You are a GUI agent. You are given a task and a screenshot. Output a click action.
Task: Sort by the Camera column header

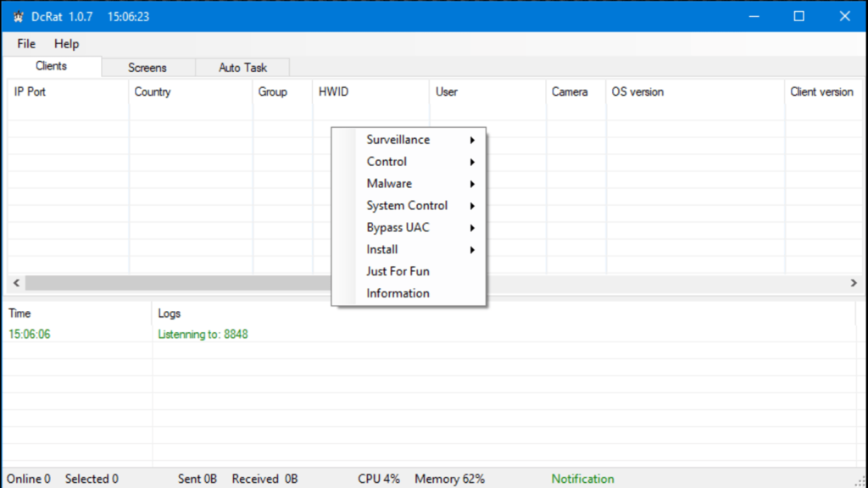[x=576, y=91]
